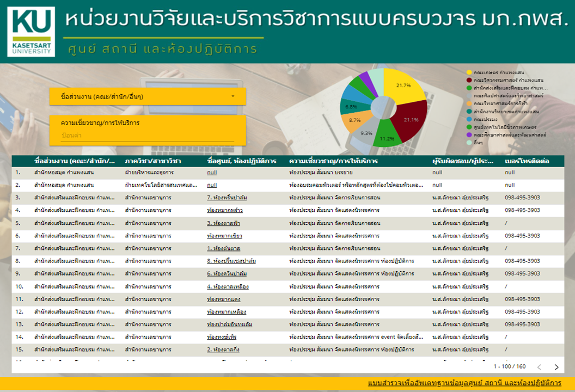Select the responsible person cell in row 4
This screenshot has width=575, height=392.
point(460,211)
